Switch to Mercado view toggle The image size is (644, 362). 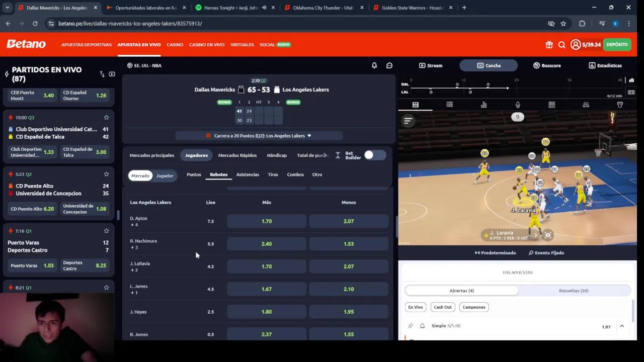(140, 175)
